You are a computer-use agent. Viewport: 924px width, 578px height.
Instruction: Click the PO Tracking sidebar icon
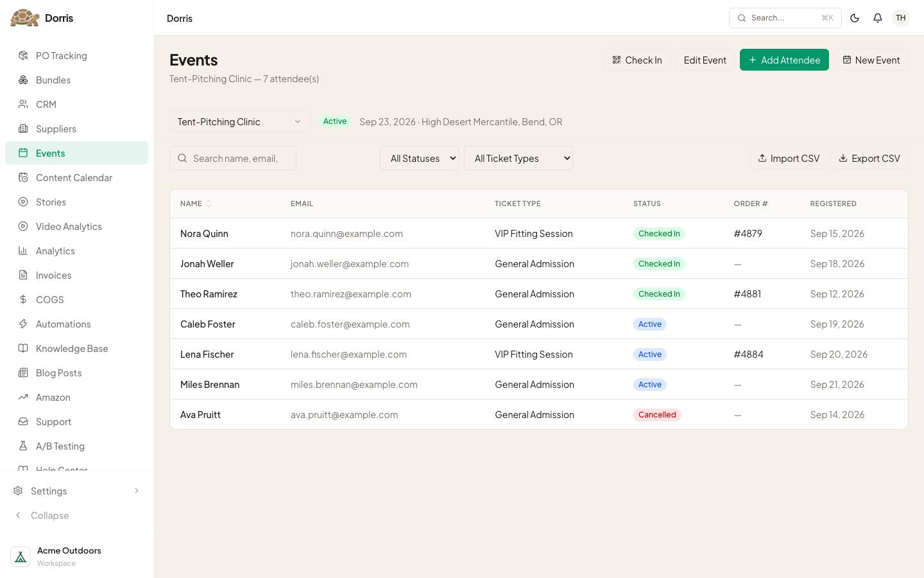tap(23, 55)
